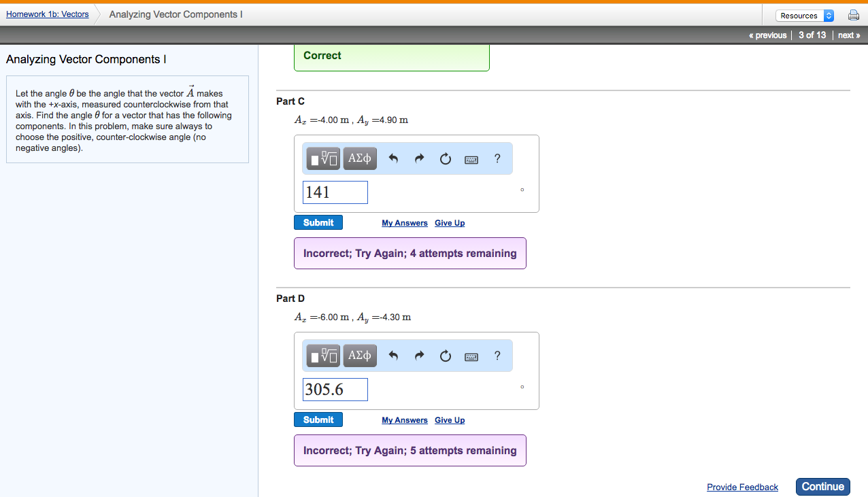The image size is (868, 497).
Task: Redo the entry in Part C
Action: point(419,158)
